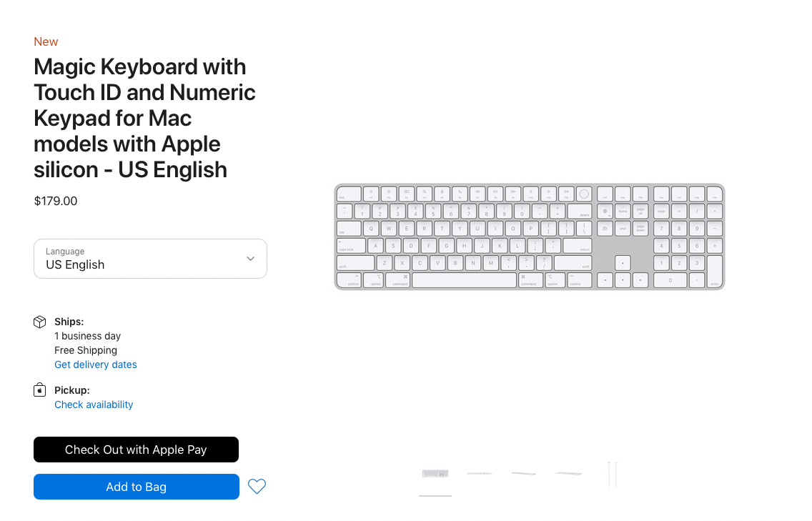Save keyboard to favorites with heart icon
812x521 pixels.
click(x=257, y=487)
